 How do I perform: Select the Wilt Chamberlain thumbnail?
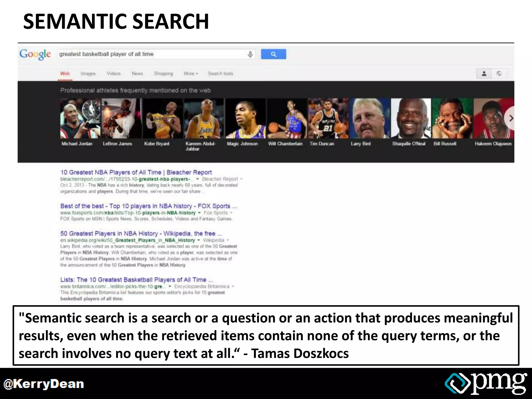pos(287,118)
